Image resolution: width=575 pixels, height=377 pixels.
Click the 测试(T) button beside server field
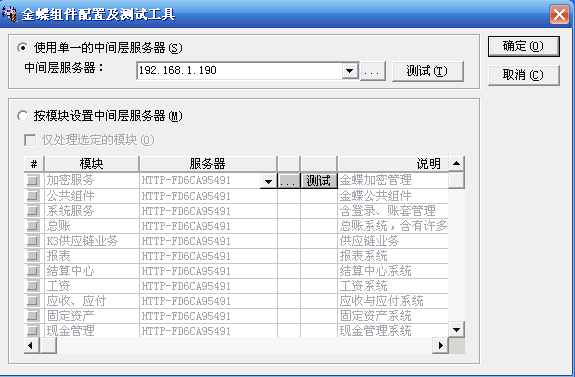pyautogui.click(x=428, y=71)
